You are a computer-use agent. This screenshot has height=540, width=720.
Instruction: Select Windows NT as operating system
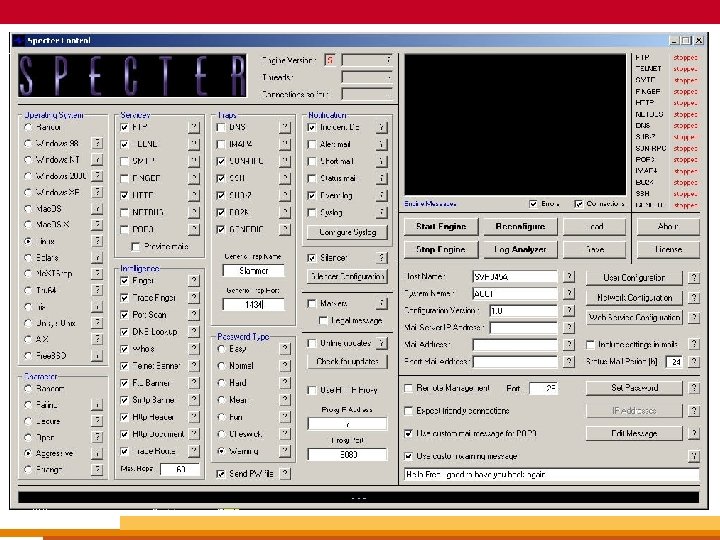[x=28, y=160]
